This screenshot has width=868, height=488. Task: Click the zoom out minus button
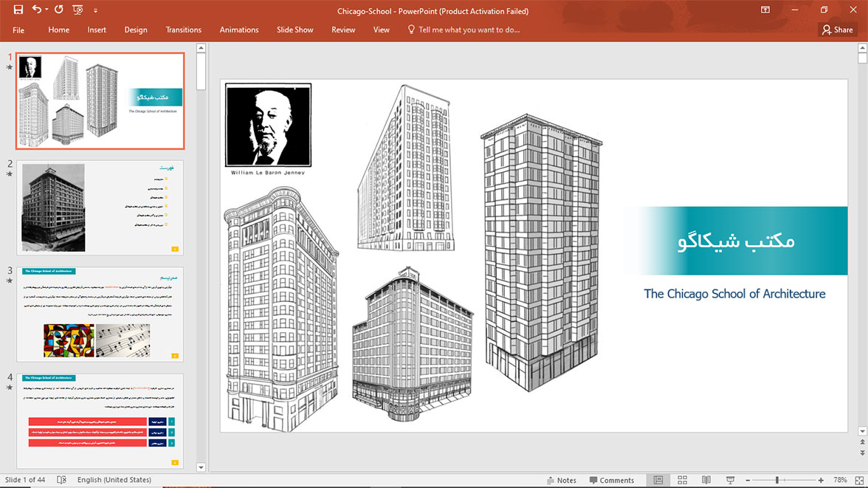pyautogui.click(x=748, y=480)
